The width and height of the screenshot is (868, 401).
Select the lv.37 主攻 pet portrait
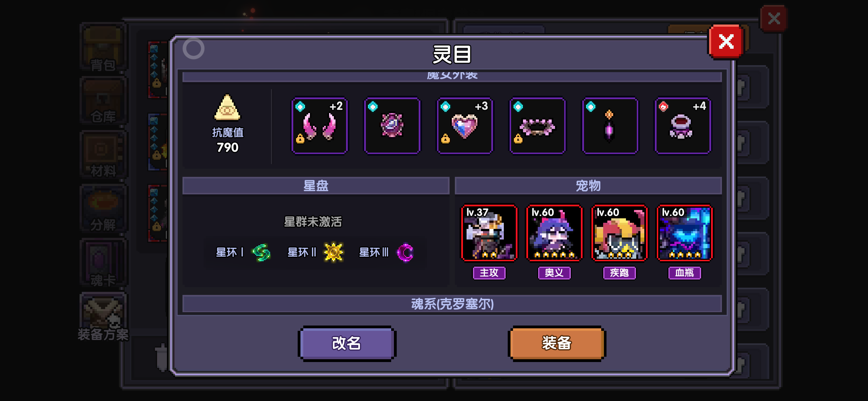[x=489, y=233]
